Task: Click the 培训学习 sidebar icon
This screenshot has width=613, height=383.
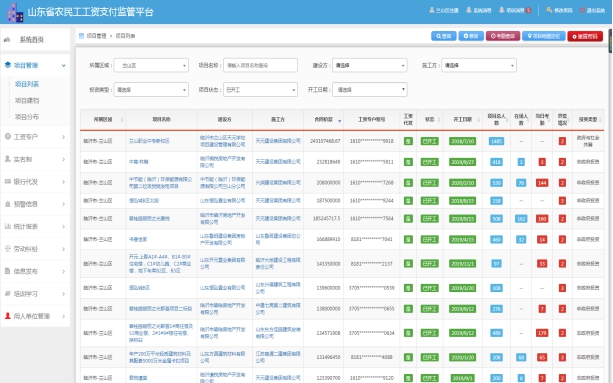Action: [7, 294]
